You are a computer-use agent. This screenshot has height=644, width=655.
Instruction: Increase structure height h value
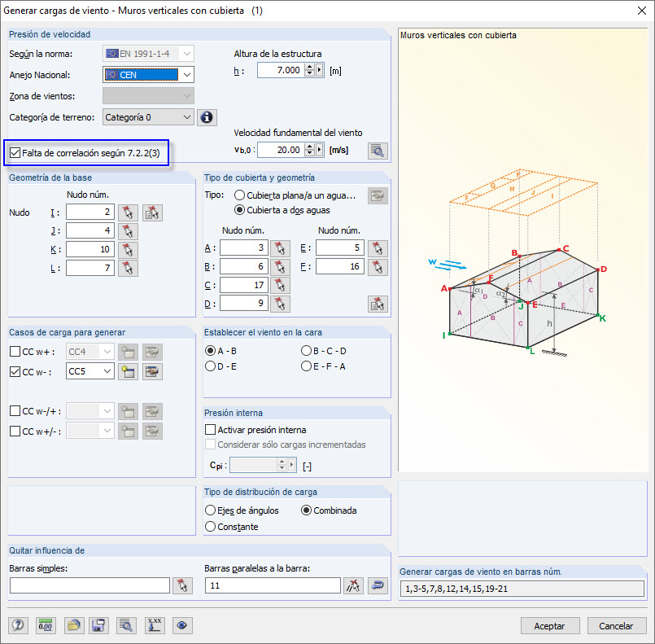pyautogui.click(x=309, y=67)
